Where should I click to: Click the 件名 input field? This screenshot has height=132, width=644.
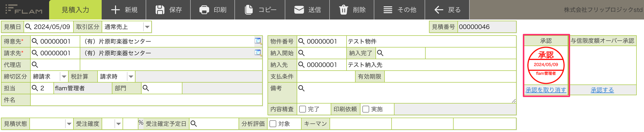pyautogui.click(x=146, y=100)
